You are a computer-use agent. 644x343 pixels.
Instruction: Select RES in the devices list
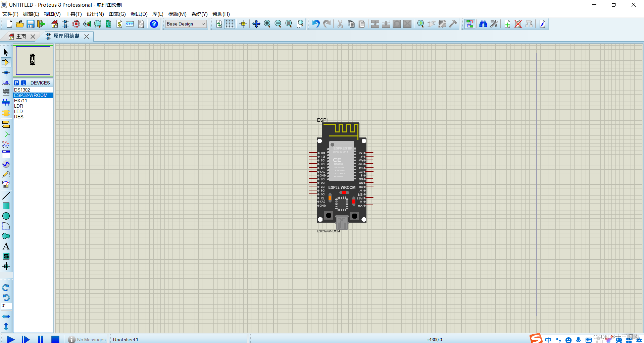coord(33,117)
